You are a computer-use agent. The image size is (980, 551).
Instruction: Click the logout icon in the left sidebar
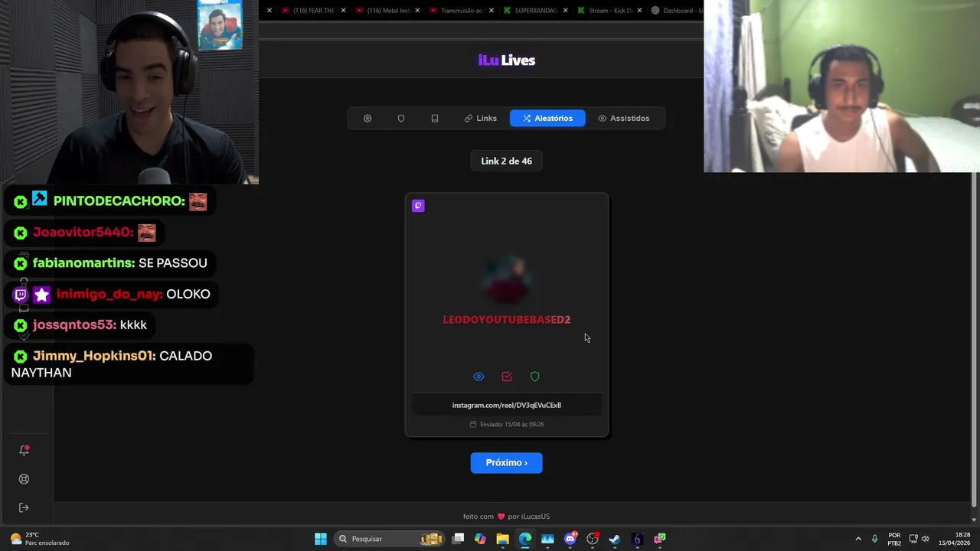click(x=24, y=507)
